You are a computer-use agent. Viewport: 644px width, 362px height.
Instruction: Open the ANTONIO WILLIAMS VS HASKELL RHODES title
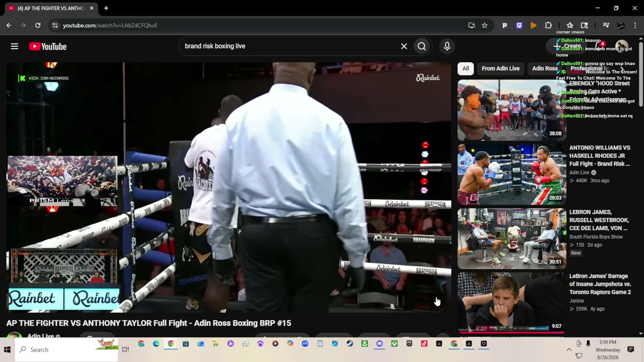coord(600,156)
